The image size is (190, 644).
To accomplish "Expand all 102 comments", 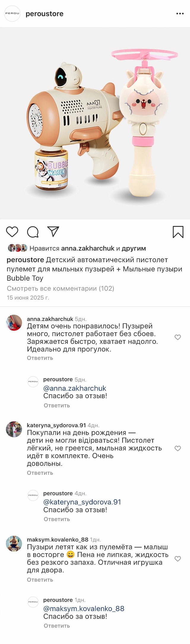I will click(60, 288).
